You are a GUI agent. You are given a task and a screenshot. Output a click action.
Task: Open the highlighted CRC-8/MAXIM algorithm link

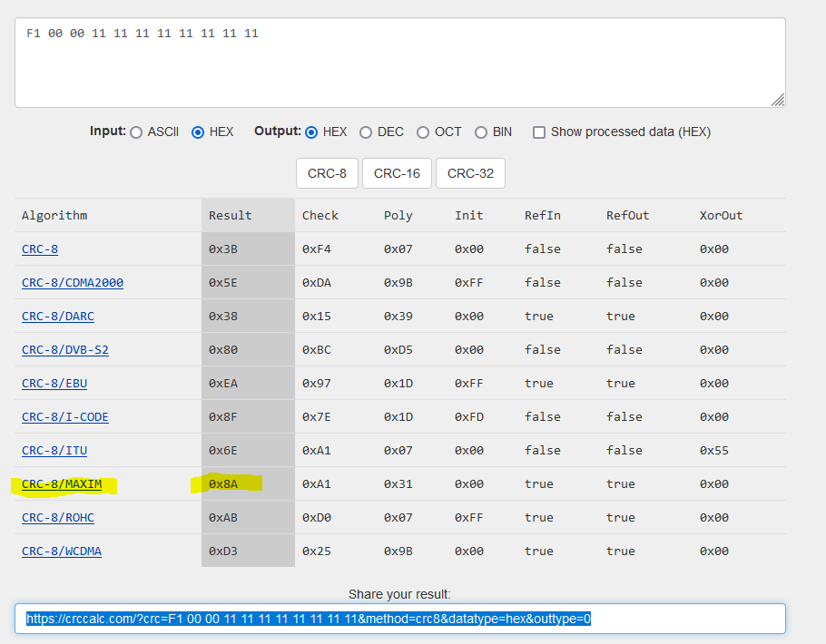pyautogui.click(x=63, y=483)
